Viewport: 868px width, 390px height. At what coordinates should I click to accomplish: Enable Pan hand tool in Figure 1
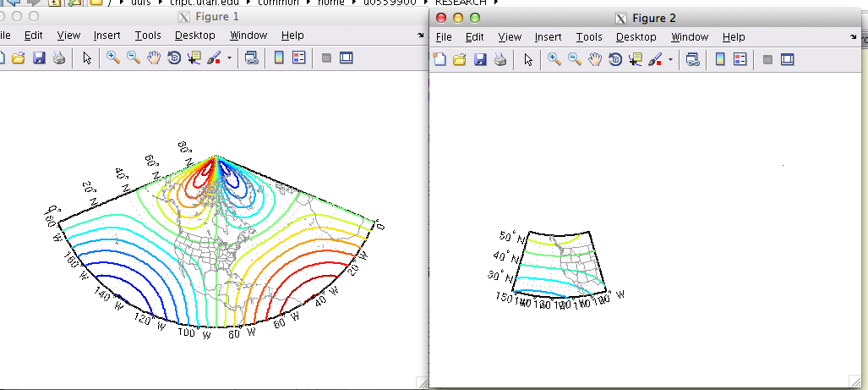click(154, 58)
